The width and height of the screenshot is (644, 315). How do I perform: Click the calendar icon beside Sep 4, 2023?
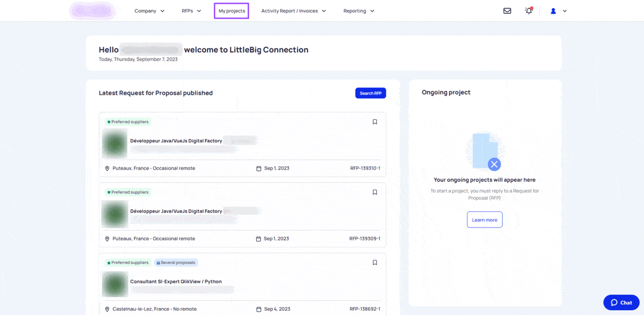pos(259,309)
